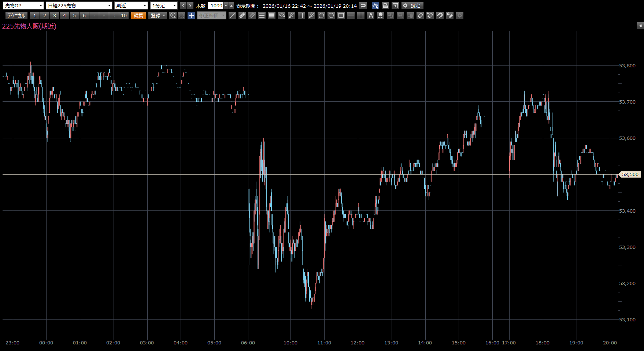Select technical preset number 3
Image resolution: width=644 pixels, height=351 pixels.
pyautogui.click(x=55, y=15)
